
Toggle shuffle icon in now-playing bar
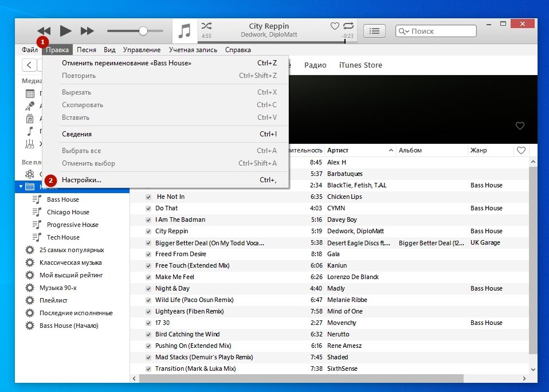[x=206, y=26]
